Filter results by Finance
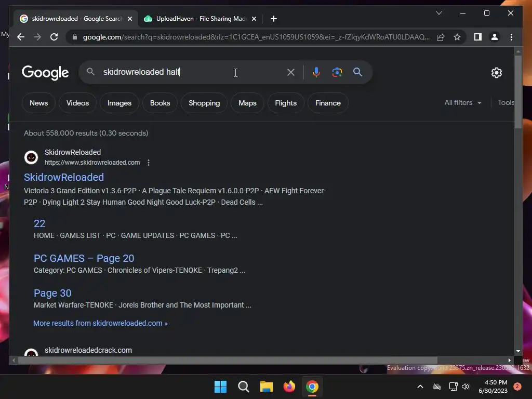Screen dimensions: 532x399 328,103
